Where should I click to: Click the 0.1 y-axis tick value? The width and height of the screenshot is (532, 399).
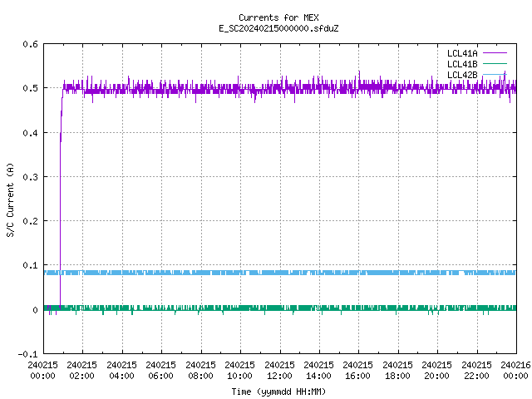(x=30, y=265)
